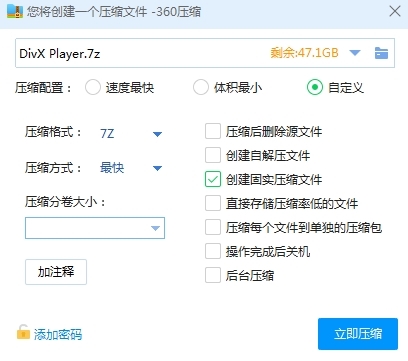Close the 360压缩 dialog window
408x361 pixels.
point(395,11)
